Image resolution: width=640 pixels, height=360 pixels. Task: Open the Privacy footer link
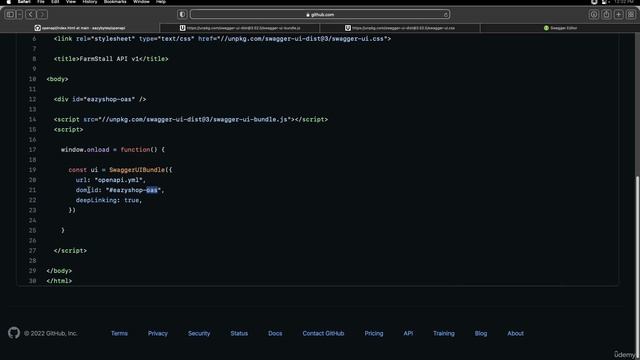point(158,333)
